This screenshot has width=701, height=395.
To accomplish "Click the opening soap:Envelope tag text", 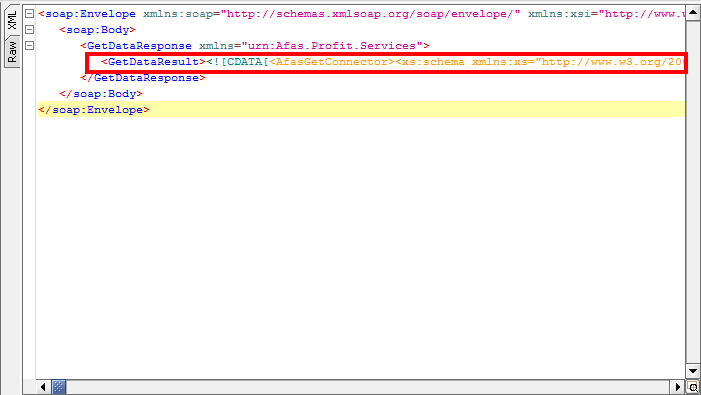I will pyautogui.click(x=87, y=14).
